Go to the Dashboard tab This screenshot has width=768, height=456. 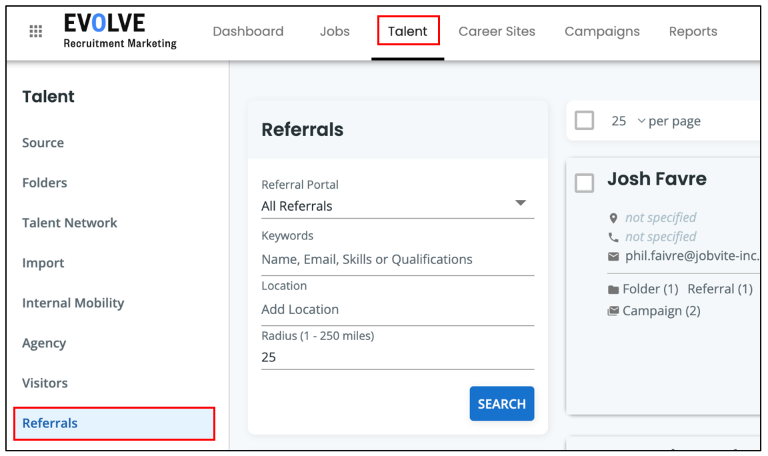click(x=248, y=31)
